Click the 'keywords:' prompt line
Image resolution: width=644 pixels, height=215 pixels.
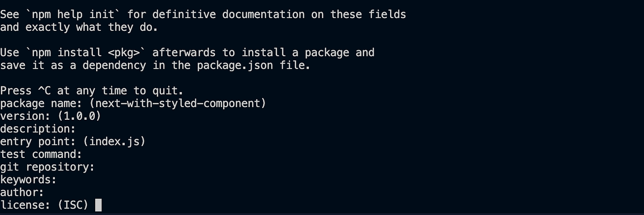pos(29,179)
